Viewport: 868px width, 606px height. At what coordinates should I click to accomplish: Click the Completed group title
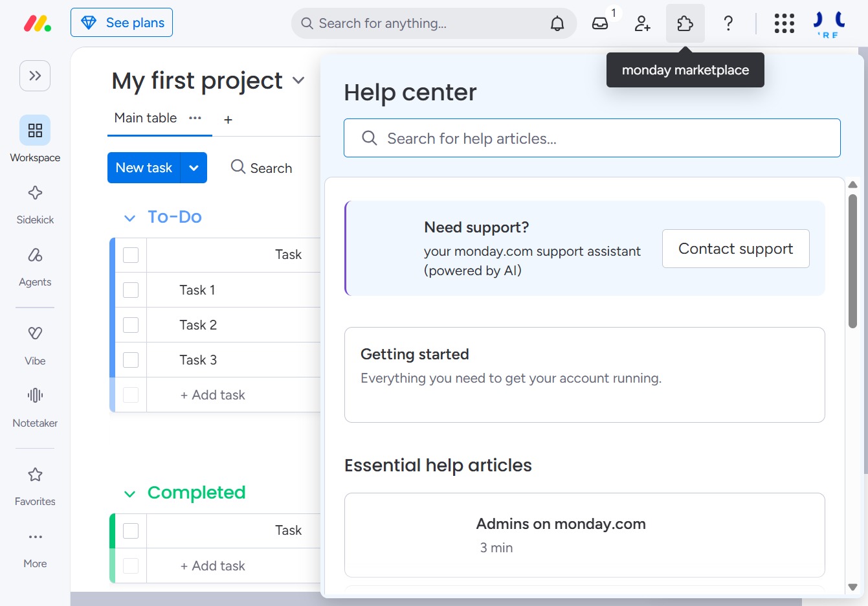(x=197, y=493)
